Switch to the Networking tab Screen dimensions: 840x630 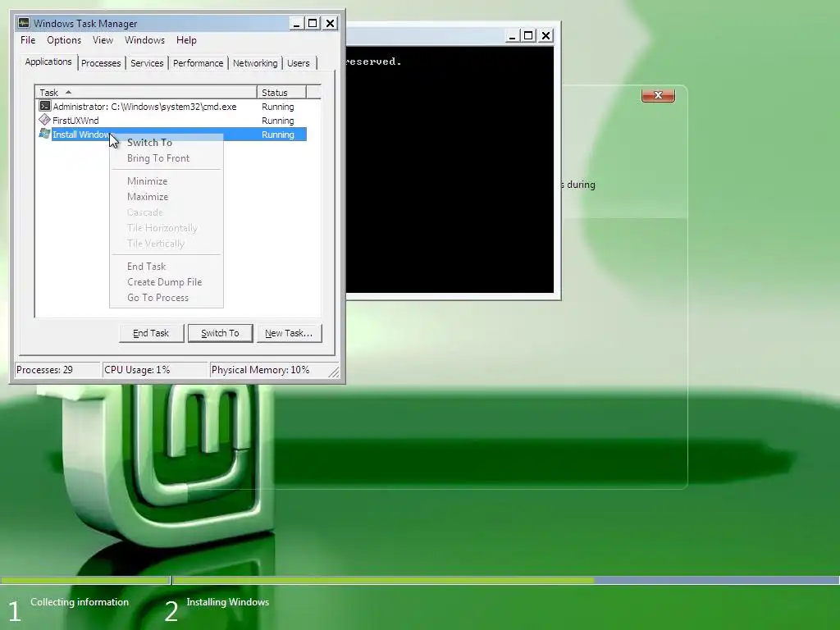(x=255, y=63)
